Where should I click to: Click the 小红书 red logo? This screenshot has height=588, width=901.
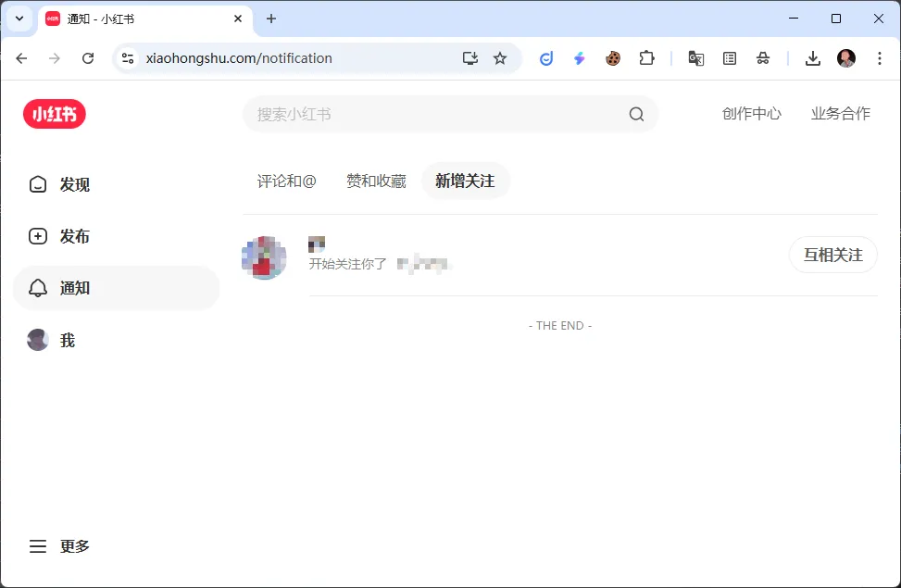[55, 114]
